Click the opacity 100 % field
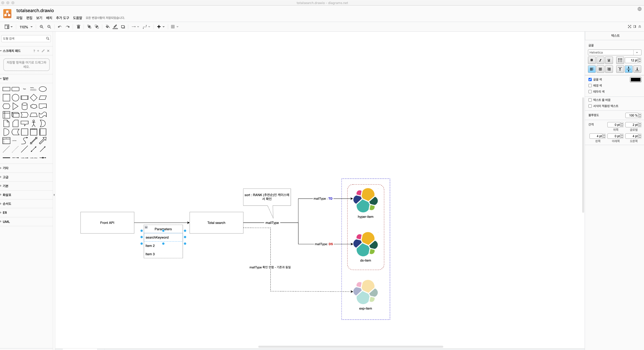This screenshot has width=644, height=350. point(632,115)
